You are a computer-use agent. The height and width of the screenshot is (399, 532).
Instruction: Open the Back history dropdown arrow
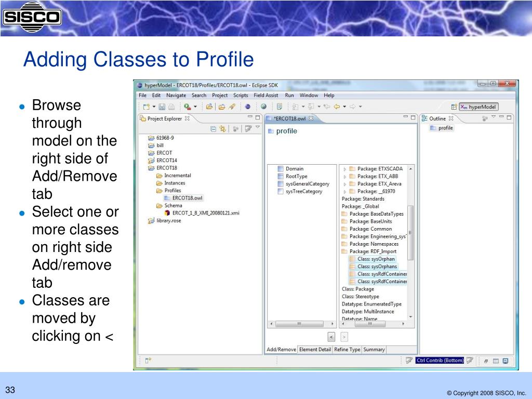tap(344, 107)
